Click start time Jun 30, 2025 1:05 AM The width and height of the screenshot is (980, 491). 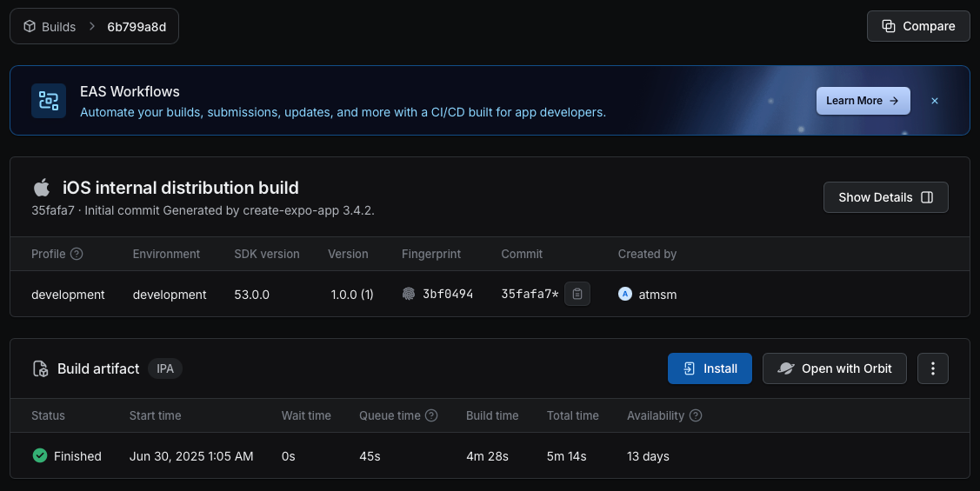(191, 456)
